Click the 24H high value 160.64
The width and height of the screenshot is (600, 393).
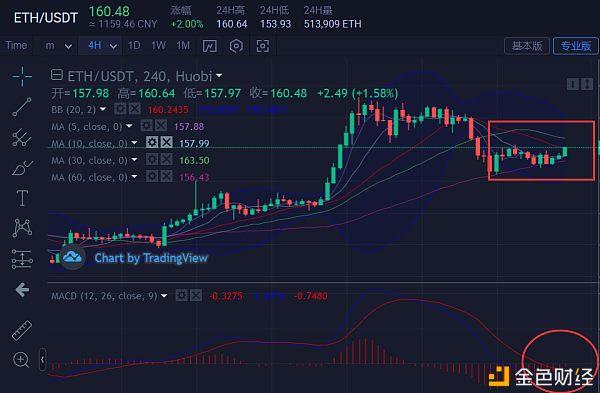pyautogui.click(x=232, y=24)
